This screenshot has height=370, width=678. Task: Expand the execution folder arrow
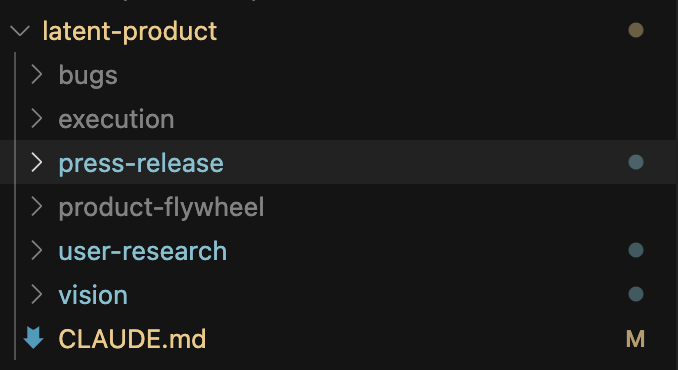click(37, 118)
